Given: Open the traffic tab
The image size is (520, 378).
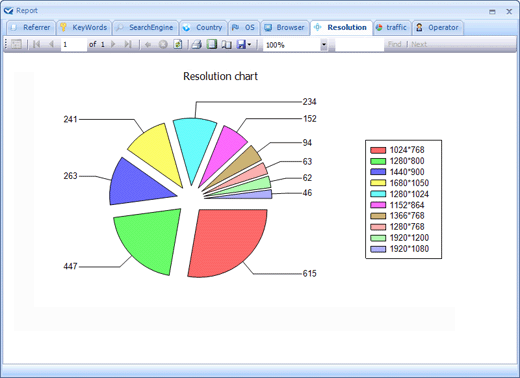Looking at the screenshot, I should [x=392, y=28].
